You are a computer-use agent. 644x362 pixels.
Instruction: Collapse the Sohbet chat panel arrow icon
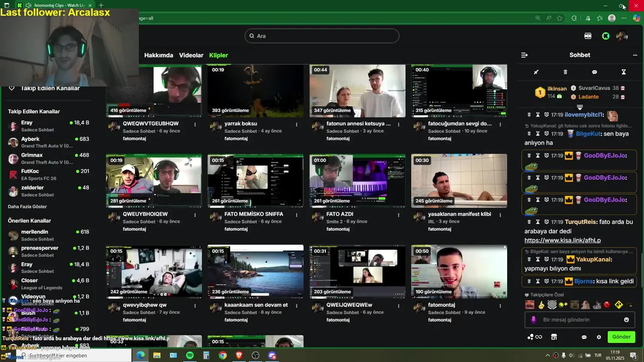click(524, 55)
